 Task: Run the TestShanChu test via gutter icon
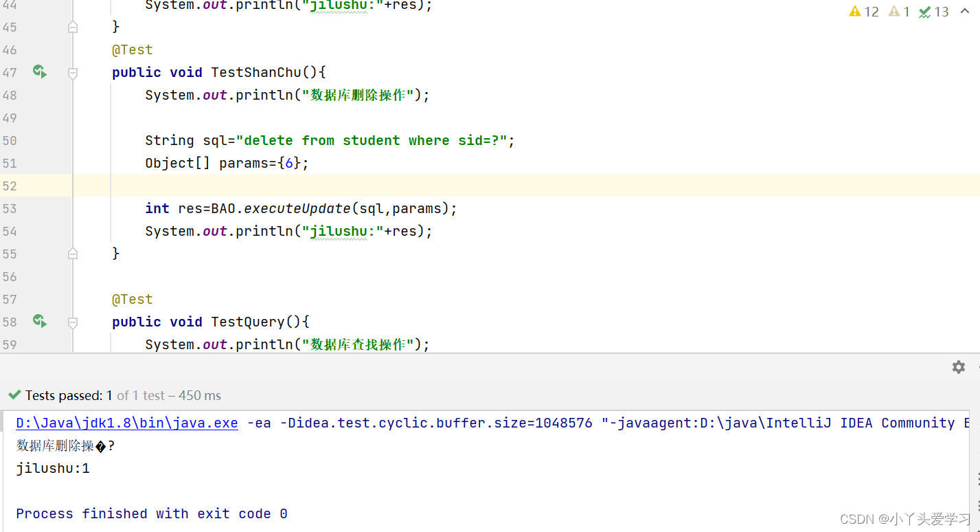pyautogui.click(x=39, y=71)
